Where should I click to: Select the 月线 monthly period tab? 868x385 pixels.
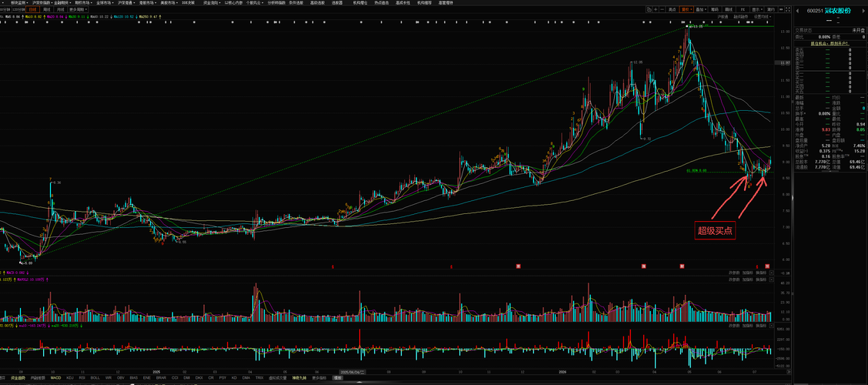coord(60,9)
